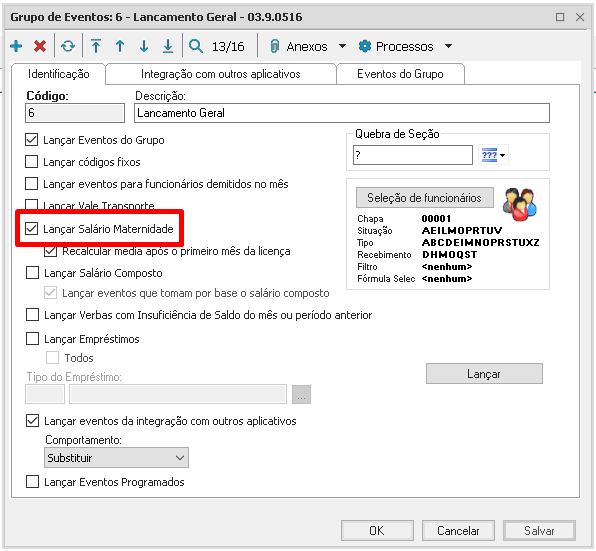
Task: Toggle Lançar Eventos do Grupo checkbox
Action: point(32,139)
